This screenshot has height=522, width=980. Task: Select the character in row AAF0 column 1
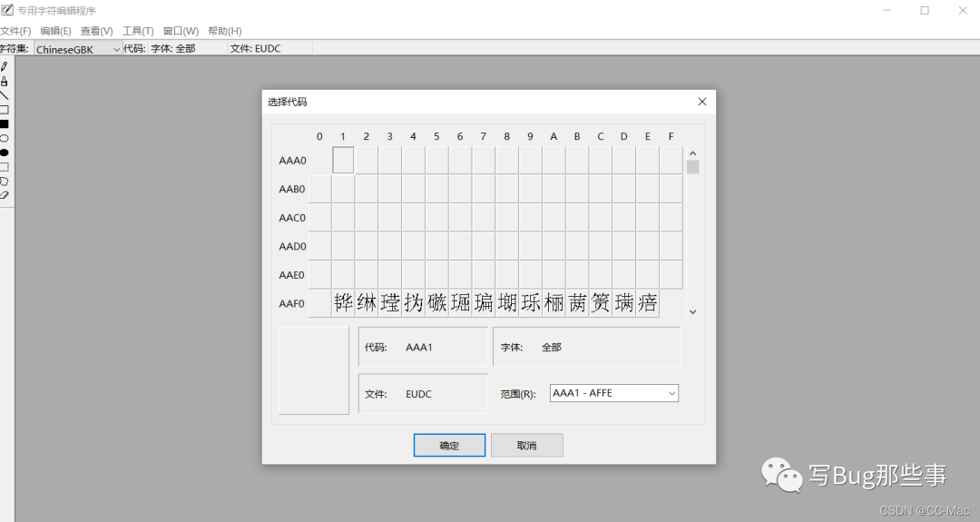pyautogui.click(x=343, y=303)
